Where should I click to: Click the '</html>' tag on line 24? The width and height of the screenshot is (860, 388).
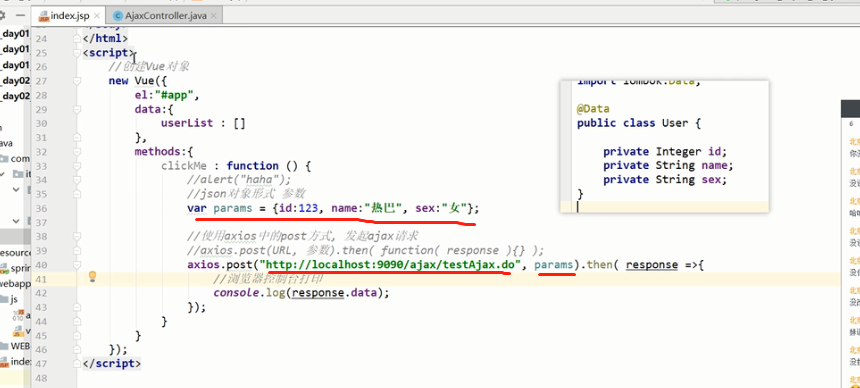105,38
